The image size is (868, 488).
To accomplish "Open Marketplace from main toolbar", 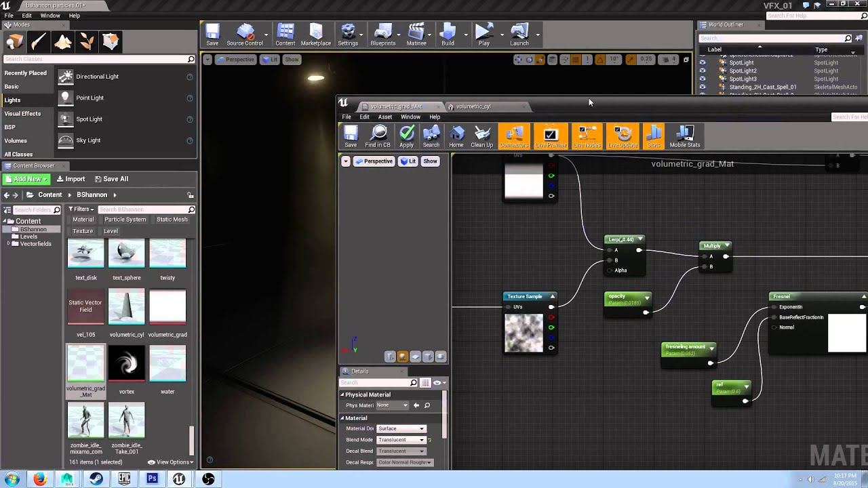I will [316, 35].
